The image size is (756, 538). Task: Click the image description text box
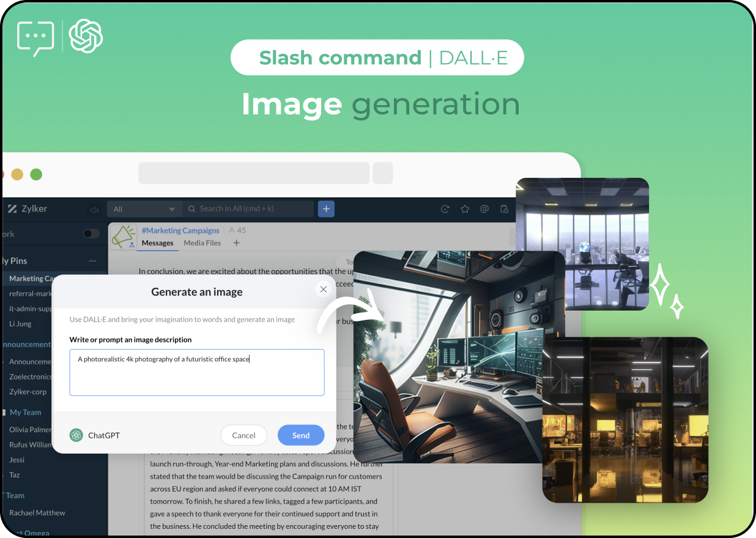[197, 372]
